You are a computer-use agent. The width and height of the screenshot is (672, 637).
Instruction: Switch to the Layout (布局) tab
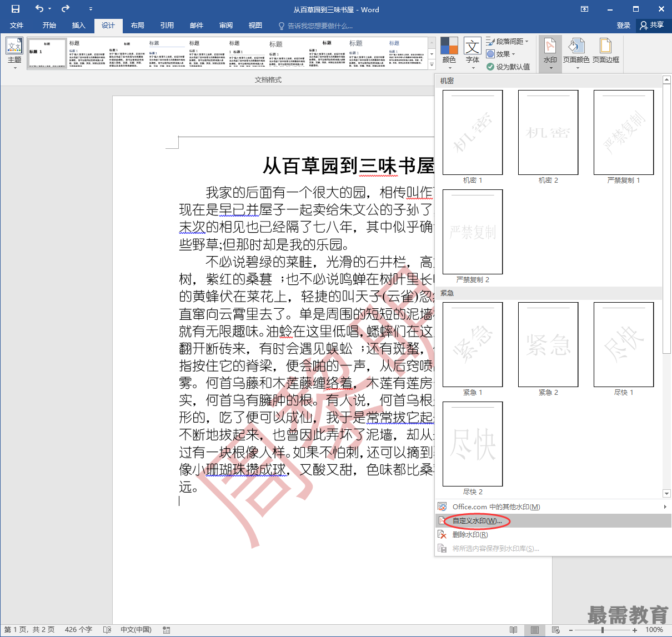(x=138, y=26)
